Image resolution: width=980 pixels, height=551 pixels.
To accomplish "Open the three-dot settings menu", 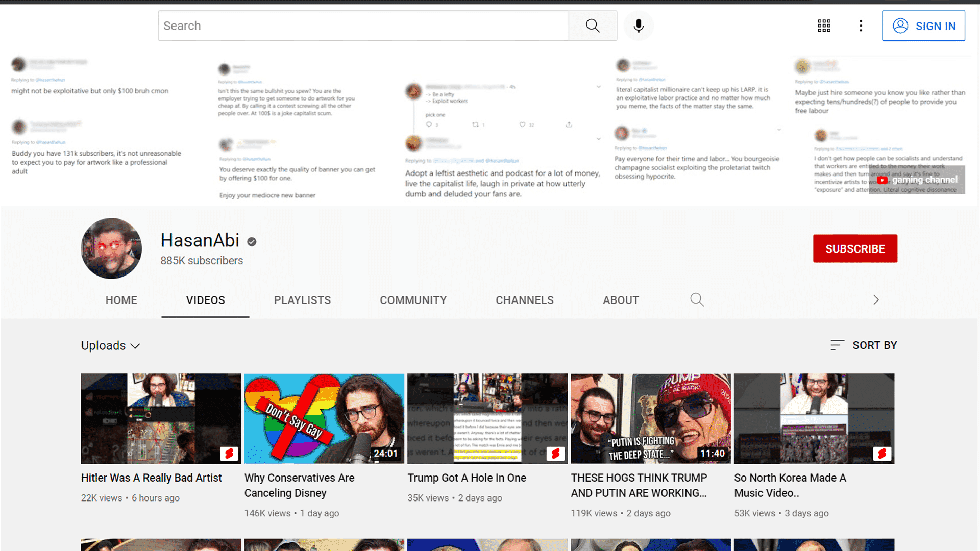I will pyautogui.click(x=861, y=26).
